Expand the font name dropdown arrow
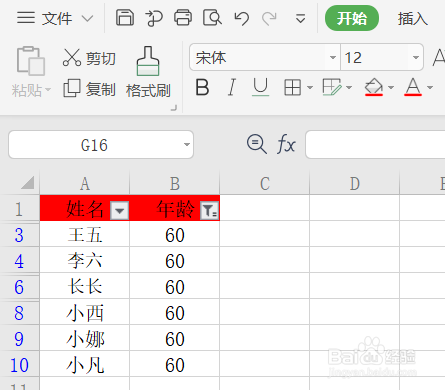This screenshot has height=390, width=445. (x=332, y=57)
